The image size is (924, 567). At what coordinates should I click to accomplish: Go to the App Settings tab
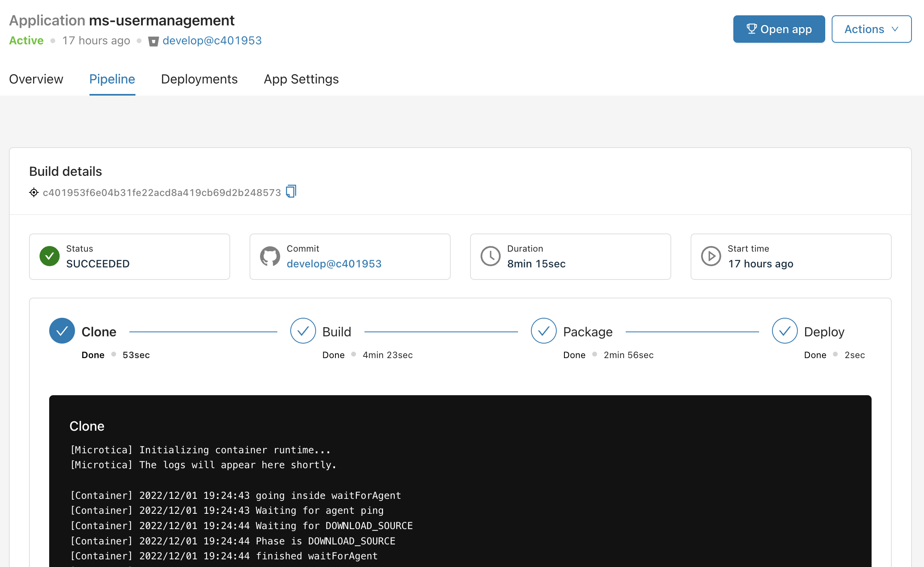click(x=301, y=79)
